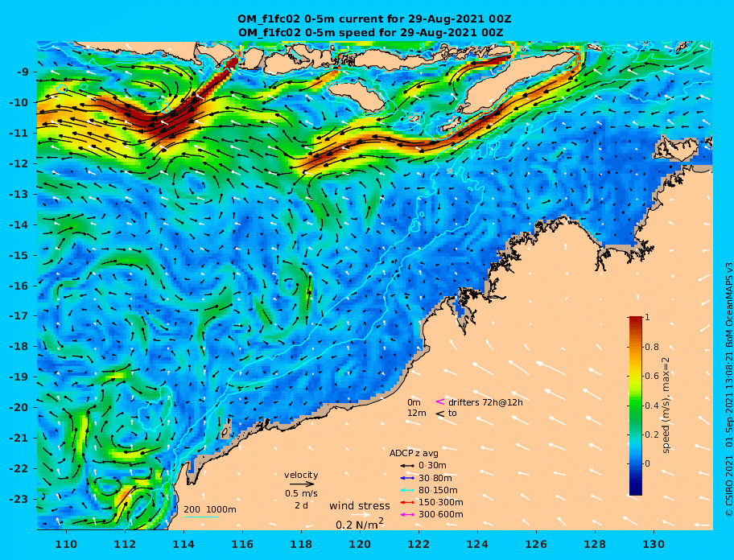This screenshot has width=734, height=560.
Task: Click longitude axis label '130'
Action: point(654,544)
